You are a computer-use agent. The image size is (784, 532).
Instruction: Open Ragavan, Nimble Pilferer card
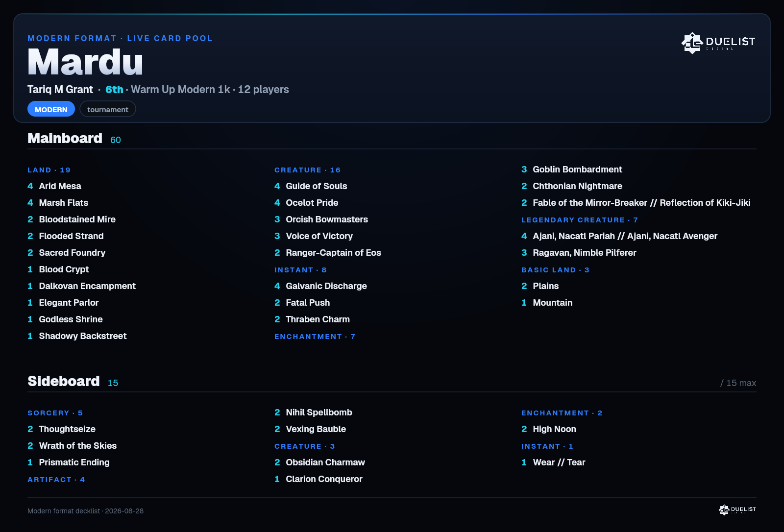click(585, 253)
